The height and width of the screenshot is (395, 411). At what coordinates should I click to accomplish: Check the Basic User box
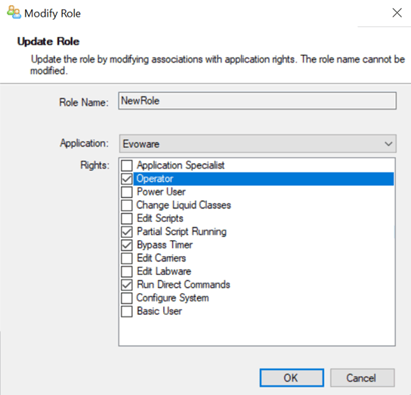click(x=127, y=311)
